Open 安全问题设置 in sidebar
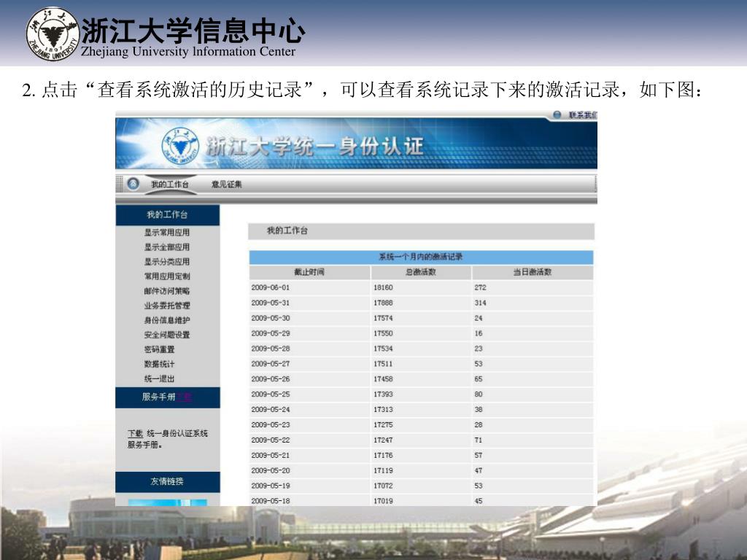The image size is (747, 560). pyautogui.click(x=167, y=335)
